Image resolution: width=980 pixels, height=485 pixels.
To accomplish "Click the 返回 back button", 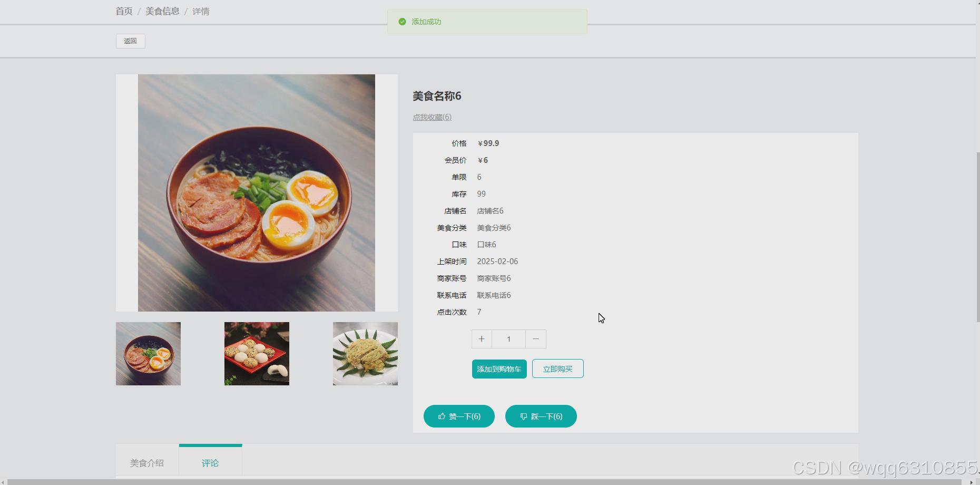I will tap(130, 41).
